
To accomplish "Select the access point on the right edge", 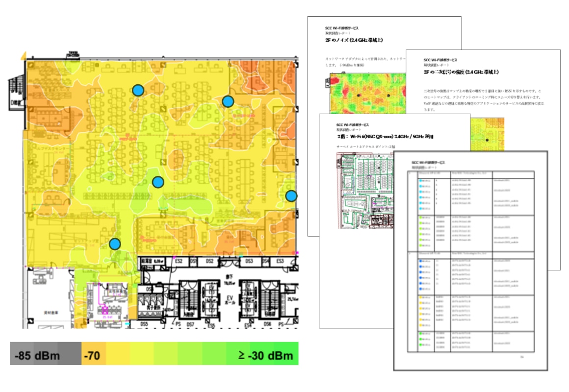I will click(291, 196).
